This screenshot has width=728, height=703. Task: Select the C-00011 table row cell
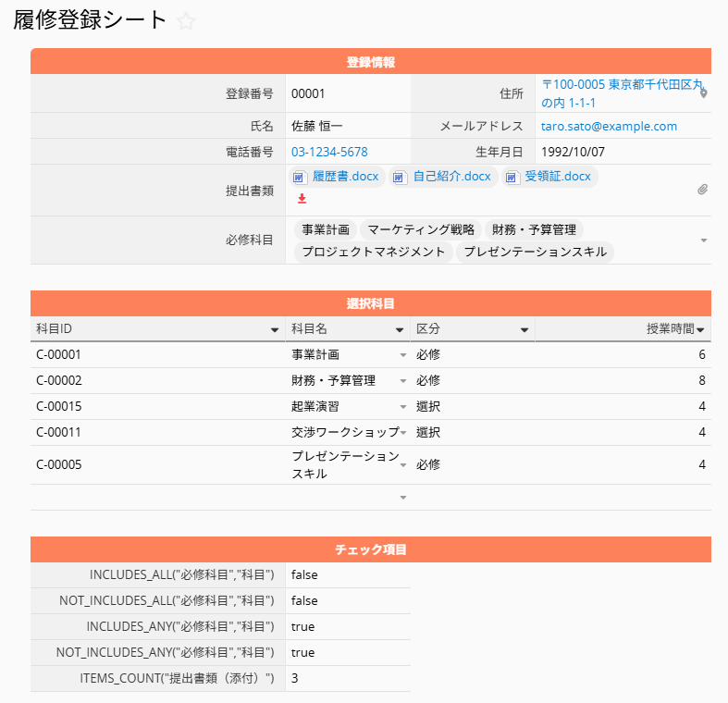(59, 432)
